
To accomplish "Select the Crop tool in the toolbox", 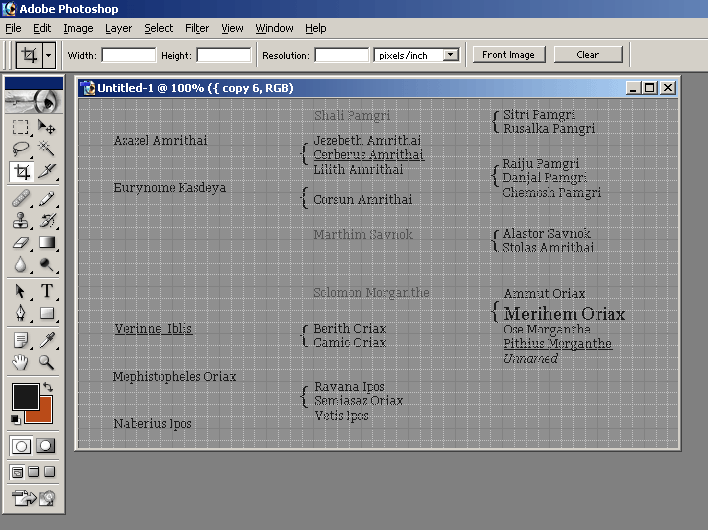I will [21, 172].
